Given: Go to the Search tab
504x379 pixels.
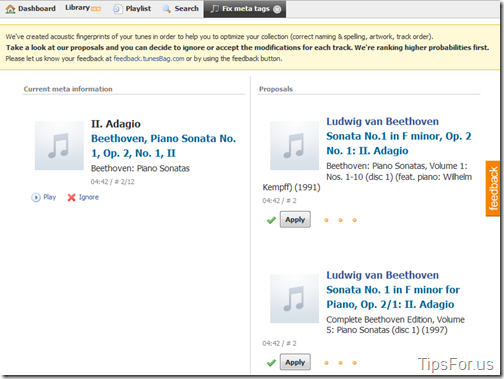Looking at the screenshot, I should (x=180, y=9).
